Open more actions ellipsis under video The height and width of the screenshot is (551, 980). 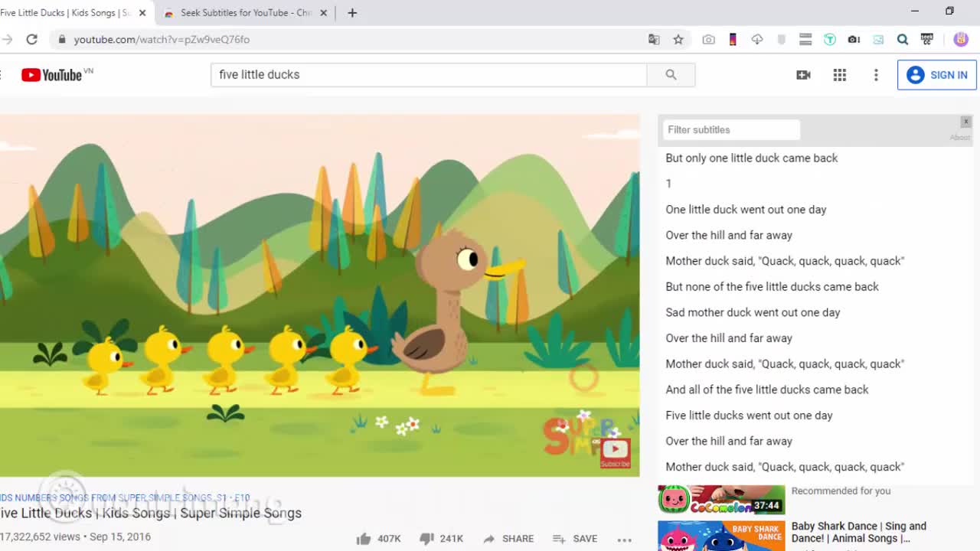coord(625,539)
